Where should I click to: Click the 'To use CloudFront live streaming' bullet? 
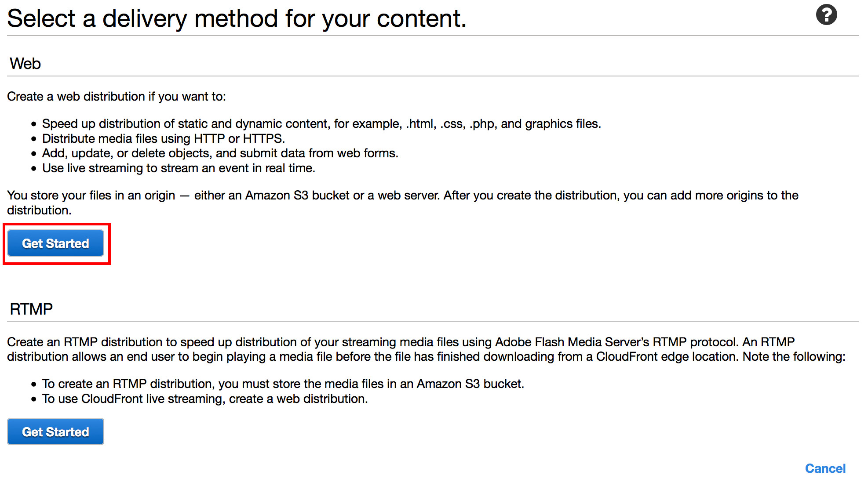tap(205, 399)
